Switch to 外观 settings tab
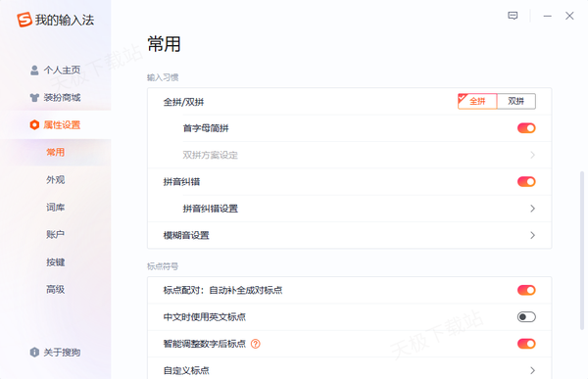588x379 pixels. coord(56,180)
